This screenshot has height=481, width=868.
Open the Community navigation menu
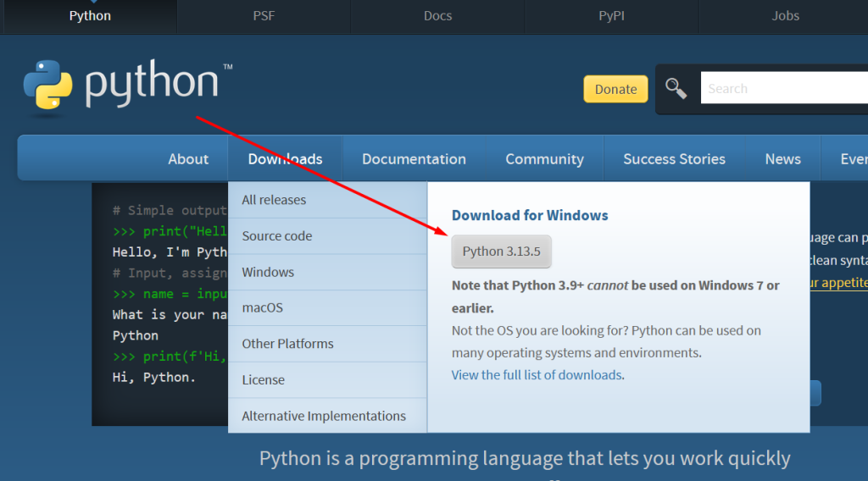[x=545, y=159]
